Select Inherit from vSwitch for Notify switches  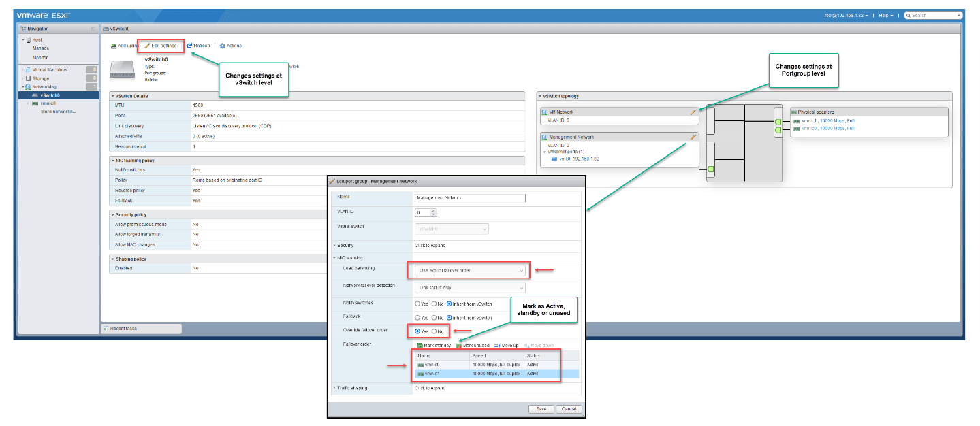coord(449,304)
